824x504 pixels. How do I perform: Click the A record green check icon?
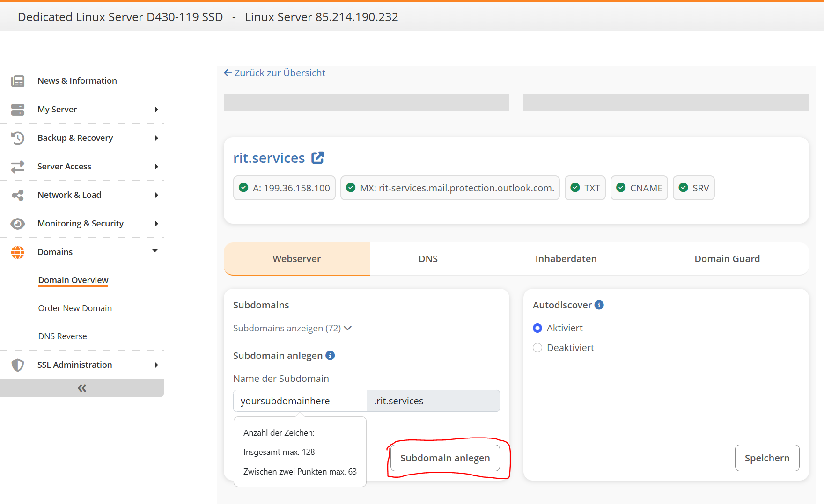pyautogui.click(x=243, y=188)
